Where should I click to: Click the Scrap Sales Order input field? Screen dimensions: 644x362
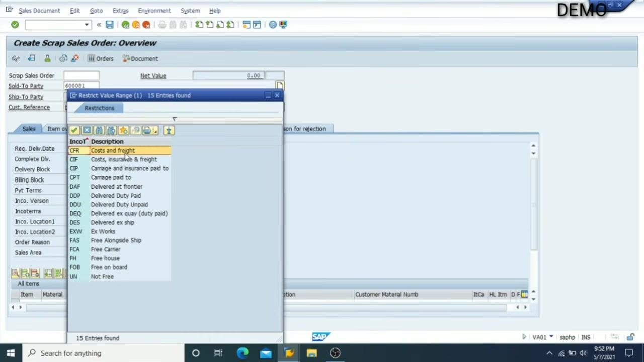82,75
